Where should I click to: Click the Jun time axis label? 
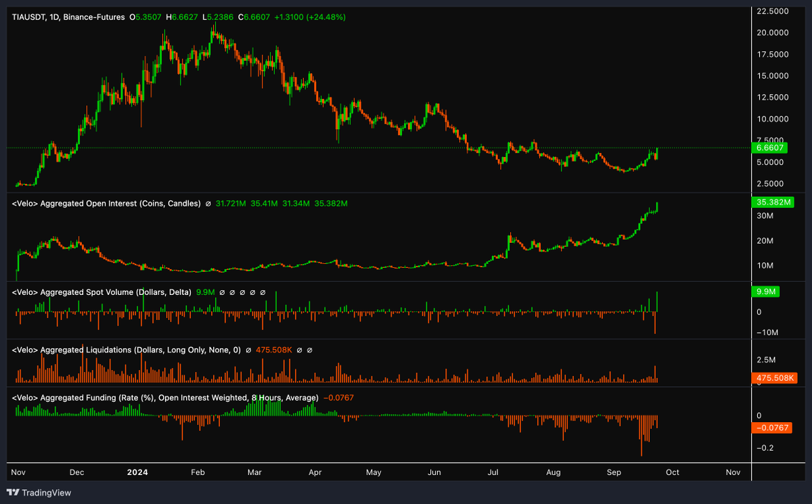pos(434,472)
